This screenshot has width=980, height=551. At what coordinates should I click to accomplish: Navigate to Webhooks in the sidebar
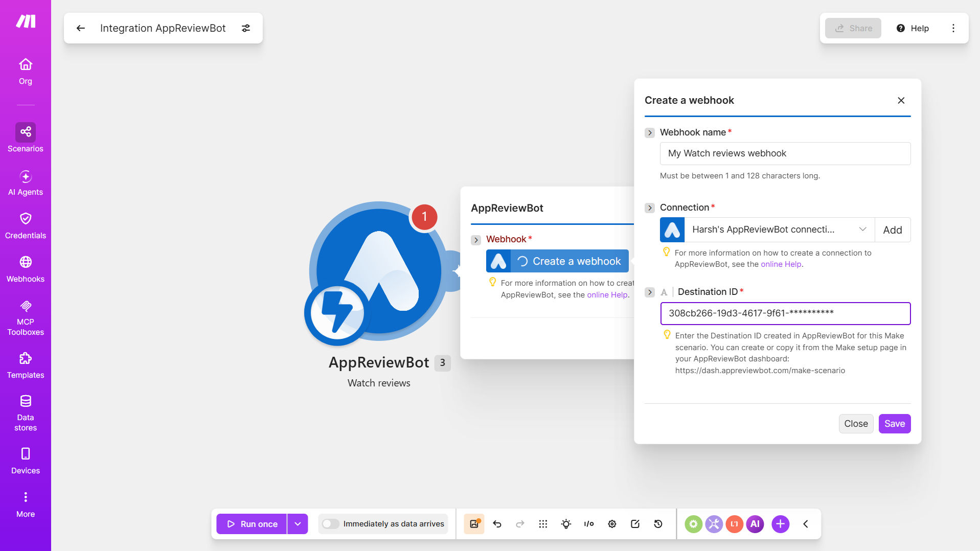26,269
